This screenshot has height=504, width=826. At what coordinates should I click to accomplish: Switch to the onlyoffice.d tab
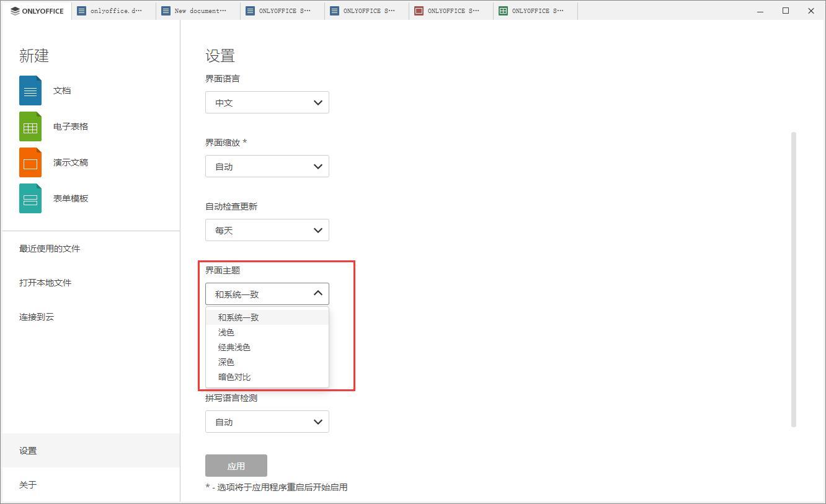(x=112, y=11)
